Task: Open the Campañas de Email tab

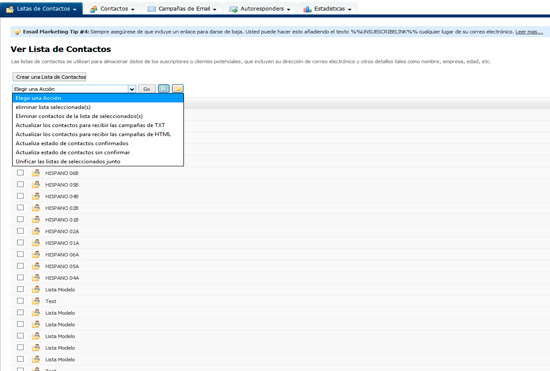Action: click(182, 9)
